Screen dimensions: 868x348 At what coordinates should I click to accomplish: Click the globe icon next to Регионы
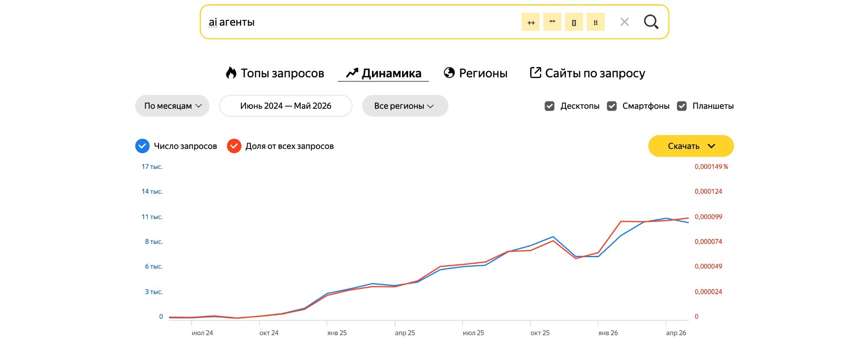449,73
